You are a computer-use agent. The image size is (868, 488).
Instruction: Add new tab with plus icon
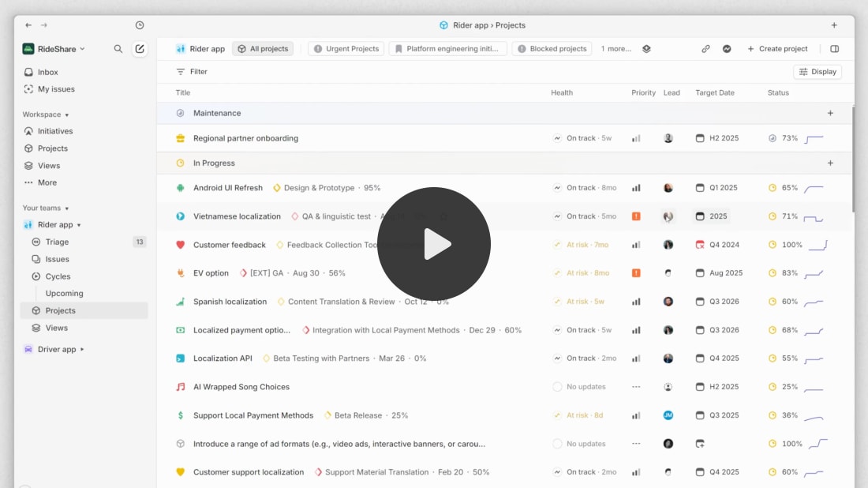click(x=834, y=25)
